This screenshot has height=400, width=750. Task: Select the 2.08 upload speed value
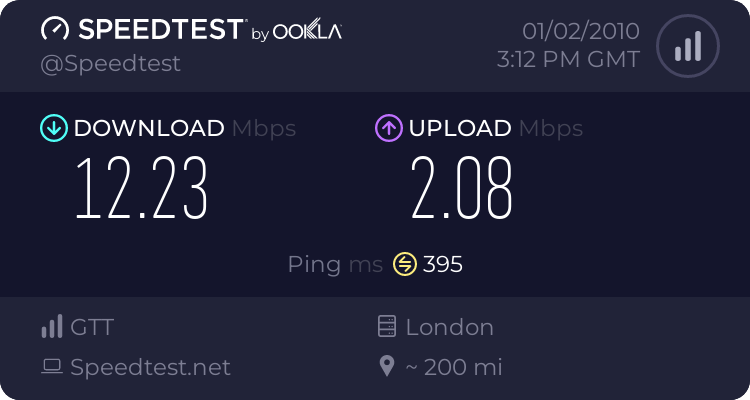point(462,187)
